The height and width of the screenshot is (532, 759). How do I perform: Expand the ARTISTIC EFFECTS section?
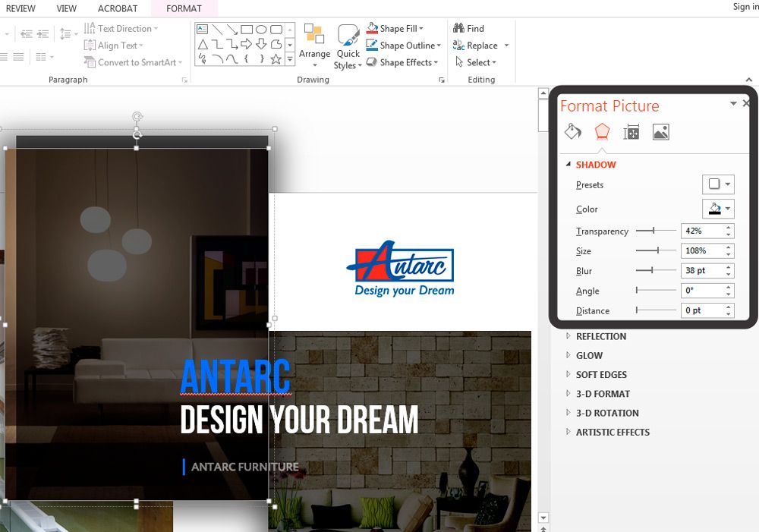tap(568, 432)
